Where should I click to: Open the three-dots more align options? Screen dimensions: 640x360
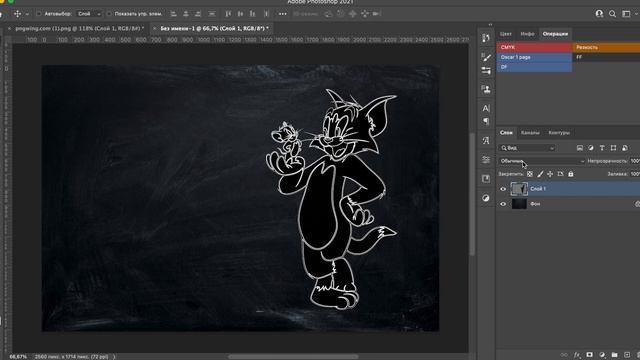coord(282,14)
